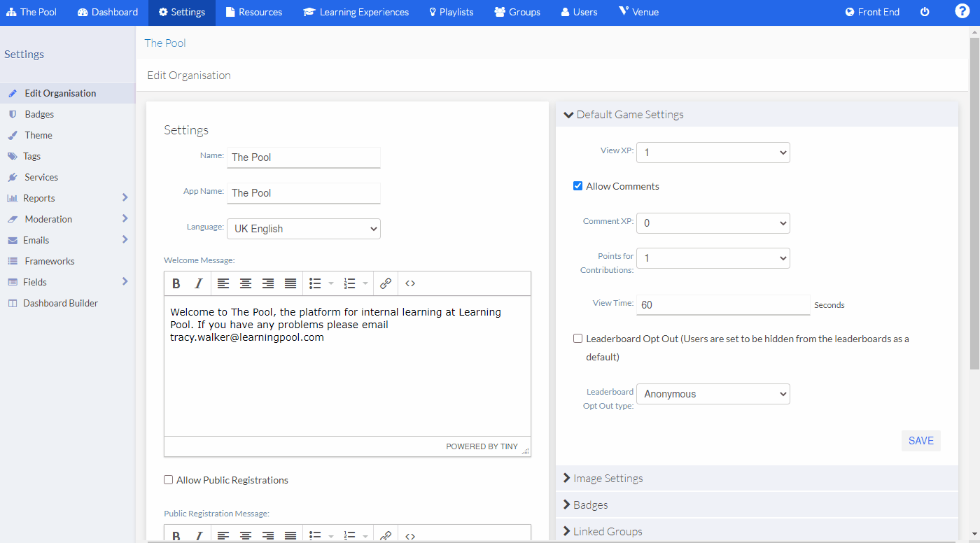Enable Leaderboard Opt Out
This screenshot has height=543, width=980.
(x=577, y=338)
